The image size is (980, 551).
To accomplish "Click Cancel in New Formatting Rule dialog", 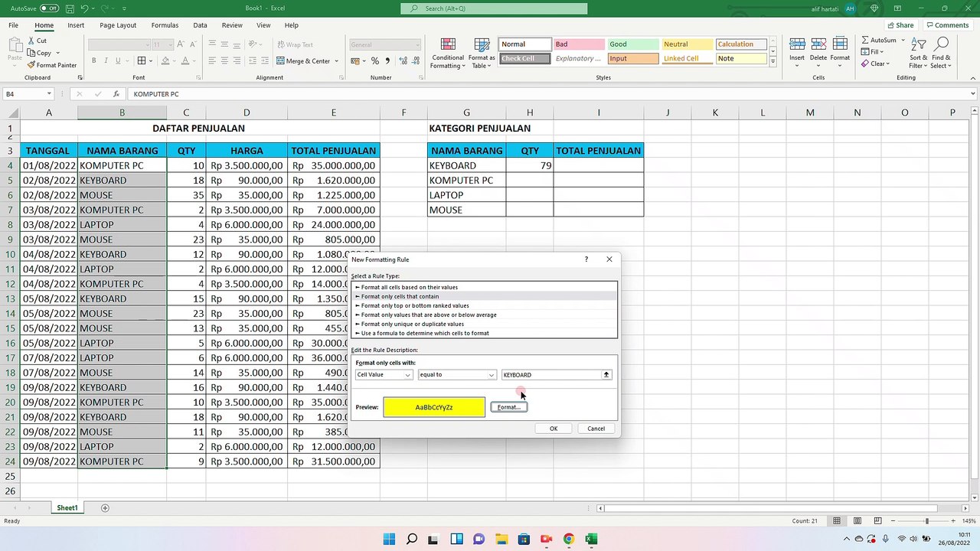I will [596, 429].
